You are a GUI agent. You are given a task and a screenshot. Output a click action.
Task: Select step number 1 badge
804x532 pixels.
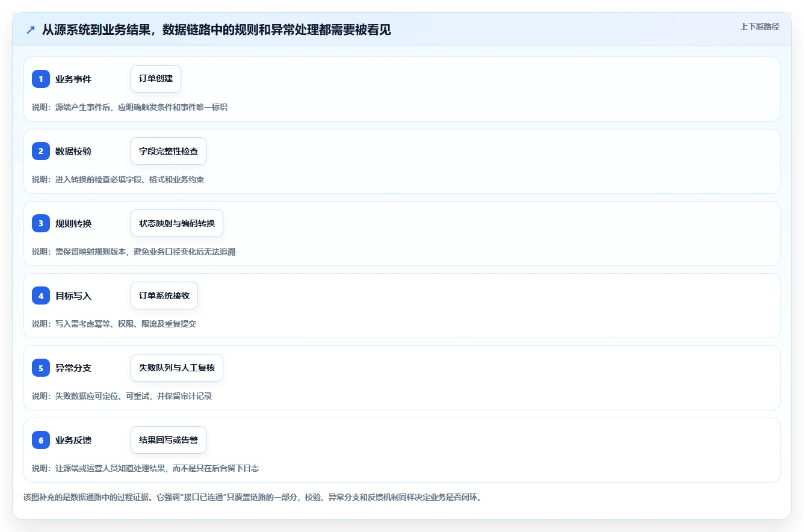pos(41,79)
